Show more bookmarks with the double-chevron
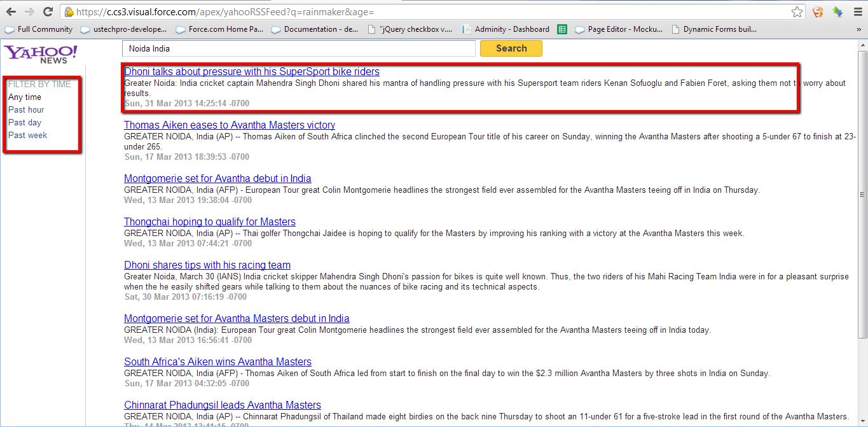Screen dimensions: 868x427 [858, 29]
